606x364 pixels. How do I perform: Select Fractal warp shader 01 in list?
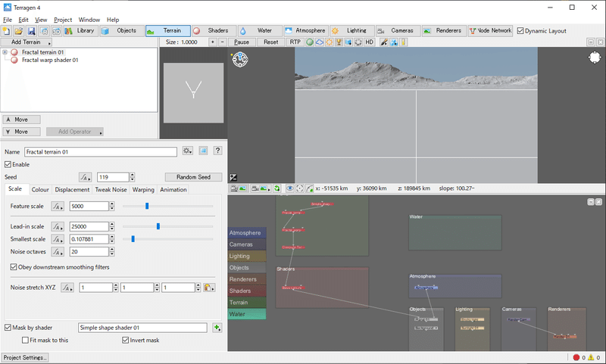[50, 61]
